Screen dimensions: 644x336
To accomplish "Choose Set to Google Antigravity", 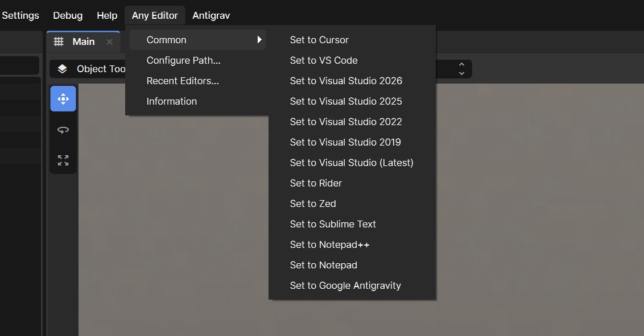I will (345, 285).
